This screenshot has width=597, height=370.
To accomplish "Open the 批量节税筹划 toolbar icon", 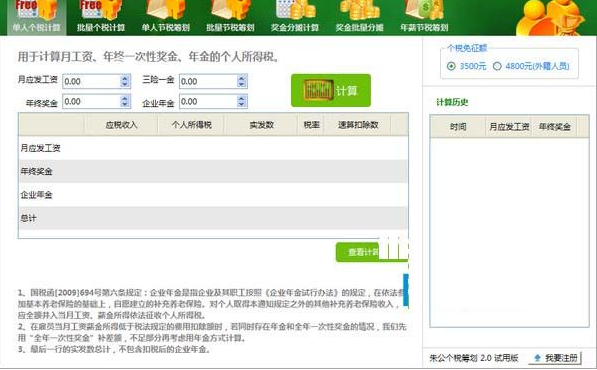I will pyautogui.click(x=230, y=17).
